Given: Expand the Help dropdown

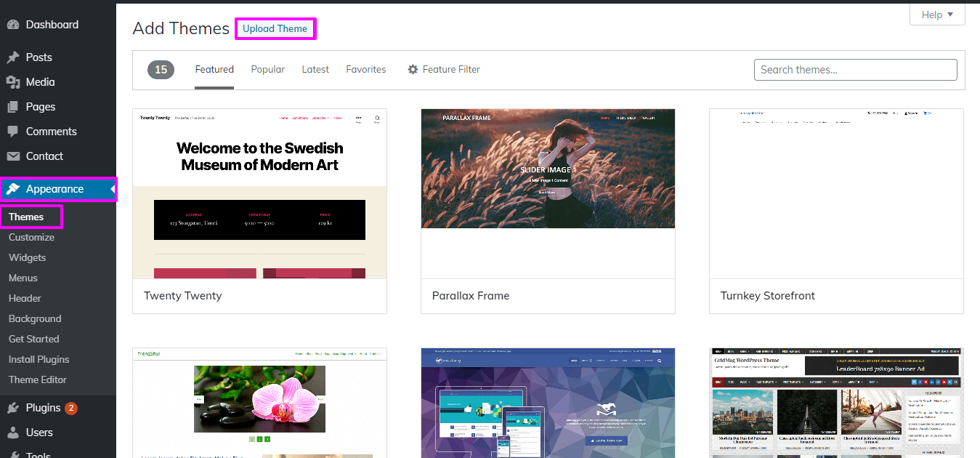Looking at the screenshot, I should pos(937,15).
